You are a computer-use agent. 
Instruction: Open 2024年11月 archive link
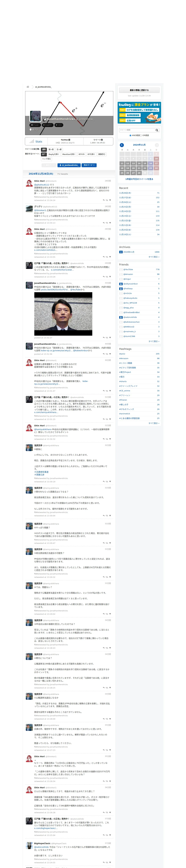129,252
